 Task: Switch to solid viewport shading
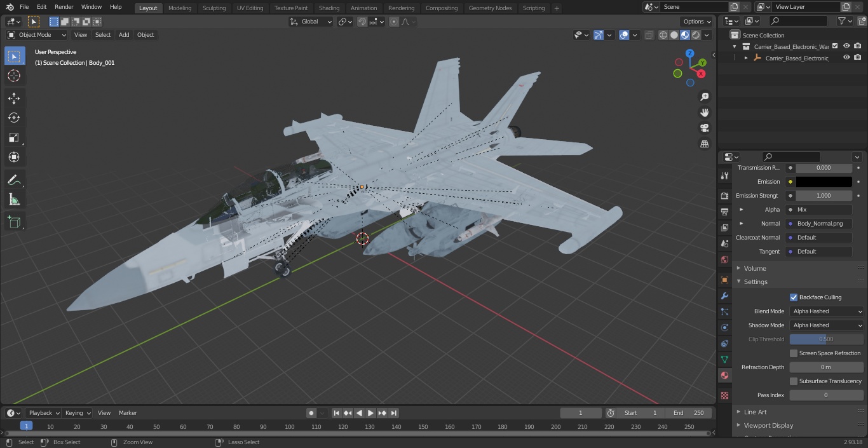[674, 35]
